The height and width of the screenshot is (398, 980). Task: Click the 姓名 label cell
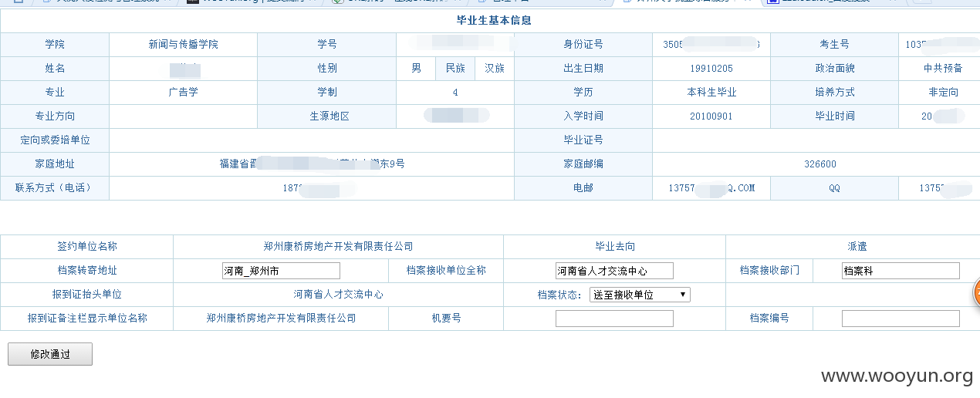pos(55,69)
